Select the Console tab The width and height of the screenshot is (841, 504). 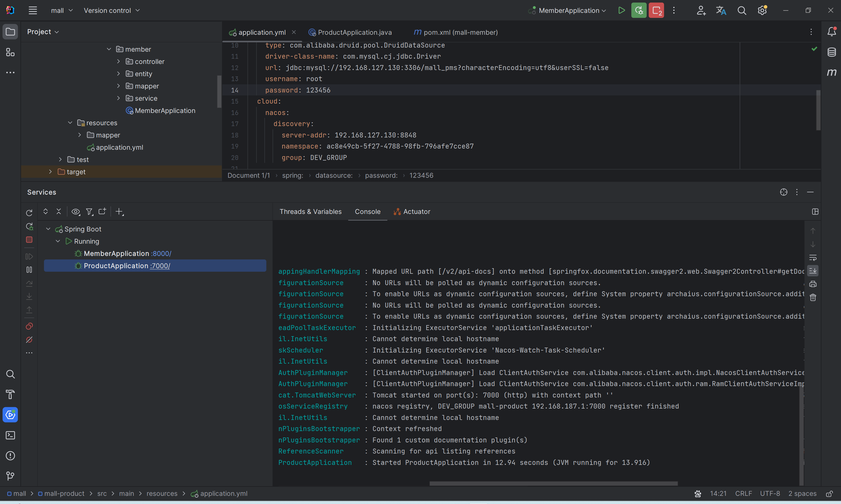367,212
